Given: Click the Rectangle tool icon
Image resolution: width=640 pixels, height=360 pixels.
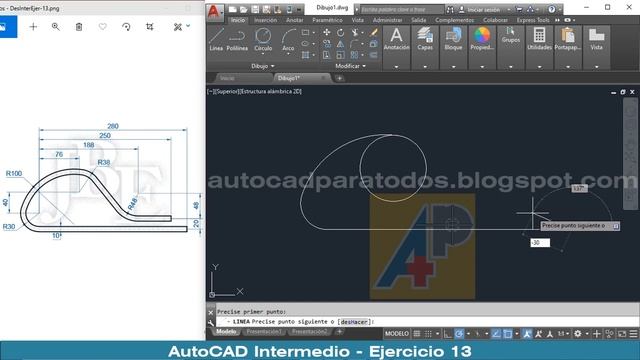Looking at the screenshot, I should point(305,32).
